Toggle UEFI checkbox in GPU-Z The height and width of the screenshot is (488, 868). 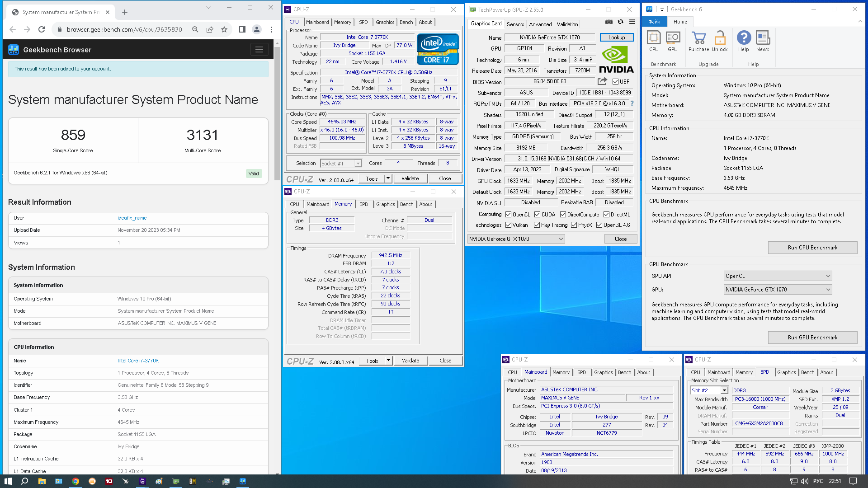615,81
